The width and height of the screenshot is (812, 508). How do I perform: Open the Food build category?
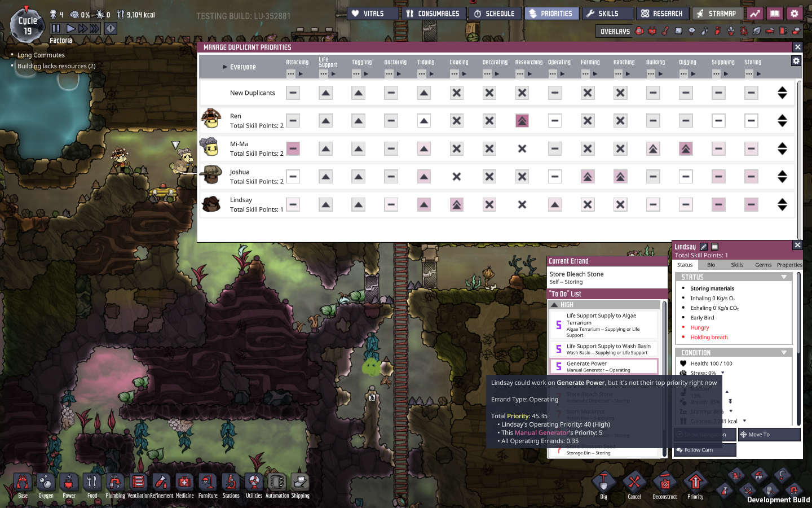coord(92,484)
